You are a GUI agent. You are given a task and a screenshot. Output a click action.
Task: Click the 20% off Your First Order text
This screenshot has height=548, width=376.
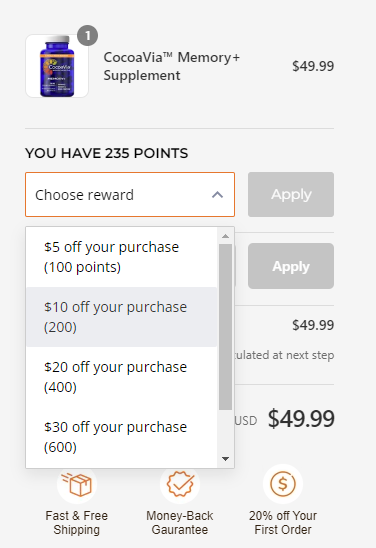(x=283, y=522)
